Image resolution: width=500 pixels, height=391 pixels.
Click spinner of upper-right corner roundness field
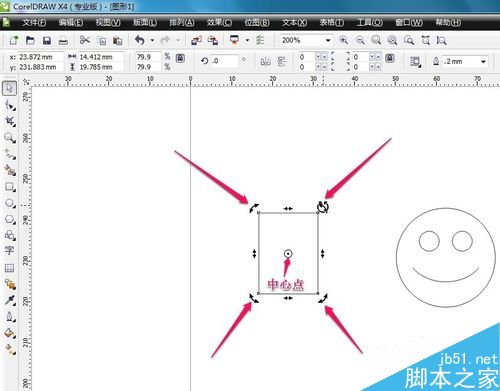point(375,57)
